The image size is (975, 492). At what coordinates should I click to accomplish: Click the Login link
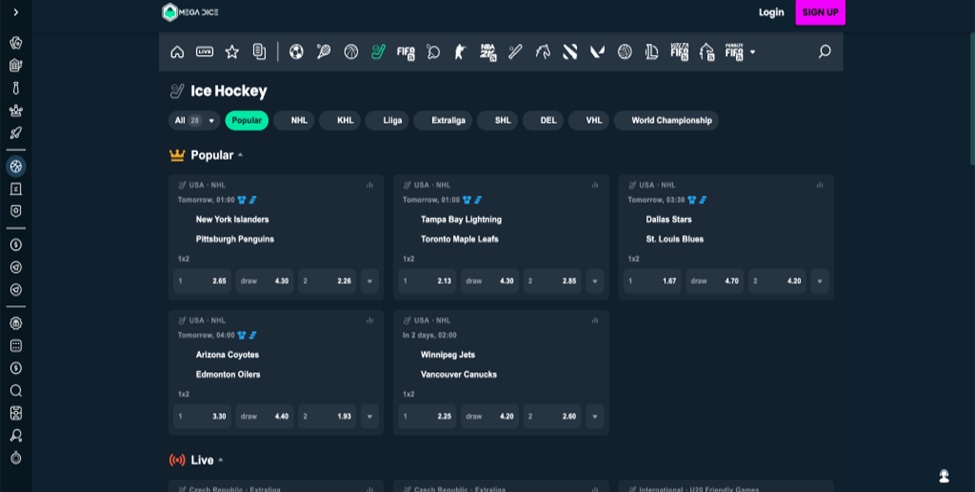point(771,12)
